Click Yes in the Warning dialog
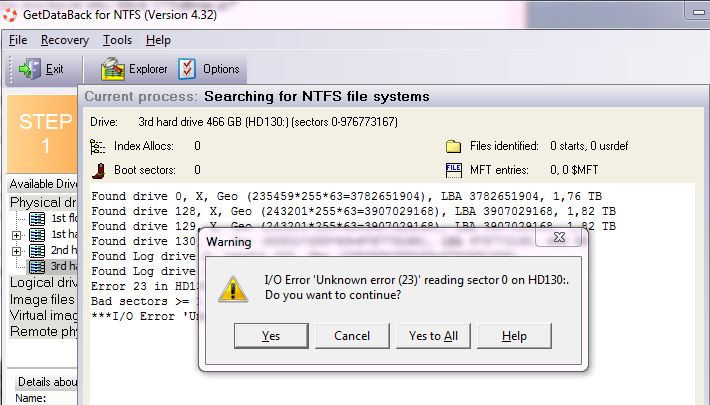The image size is (710, 405). point(271,336)
